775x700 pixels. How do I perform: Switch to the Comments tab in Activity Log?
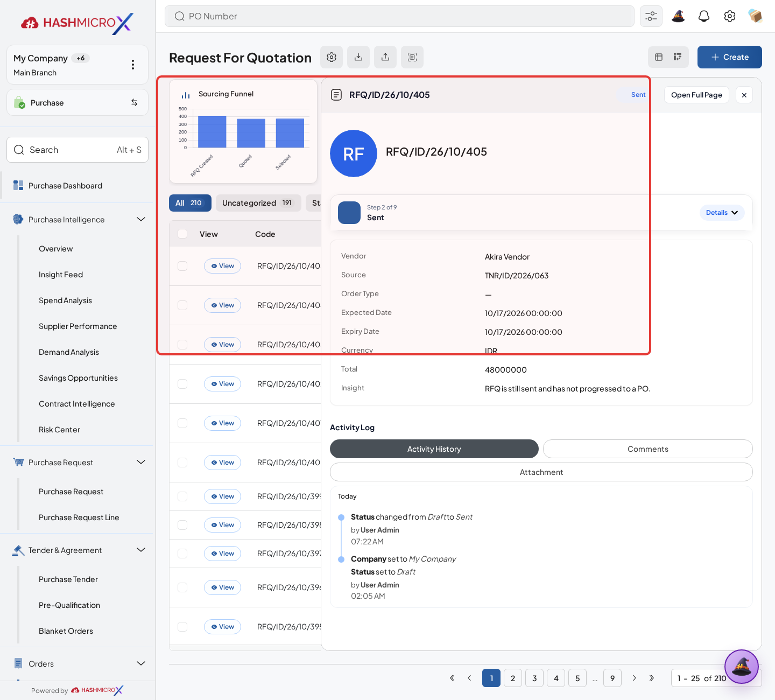click(x=648, y=449)
